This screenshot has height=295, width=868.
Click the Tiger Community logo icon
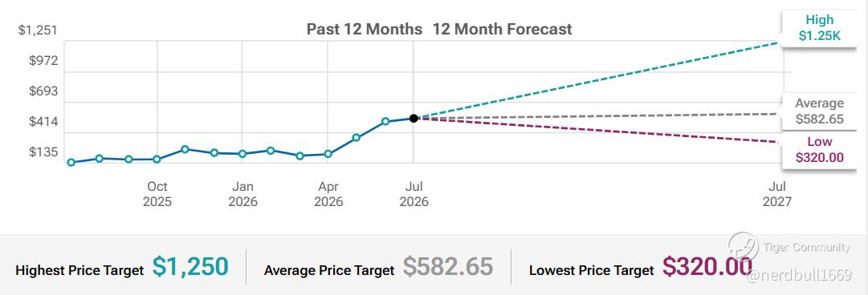click(x=743, y=246)
